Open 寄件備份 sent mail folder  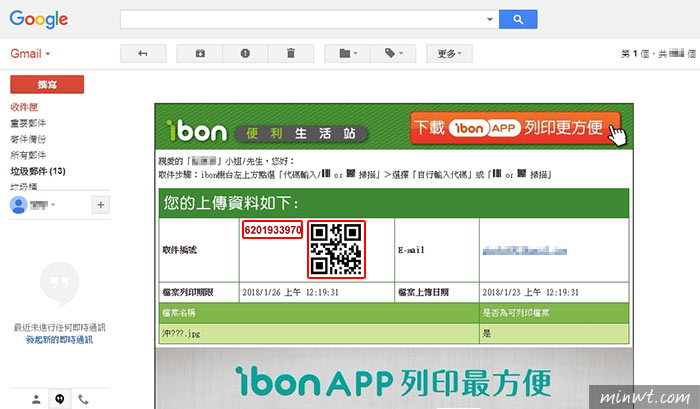(x=28, y=139)
